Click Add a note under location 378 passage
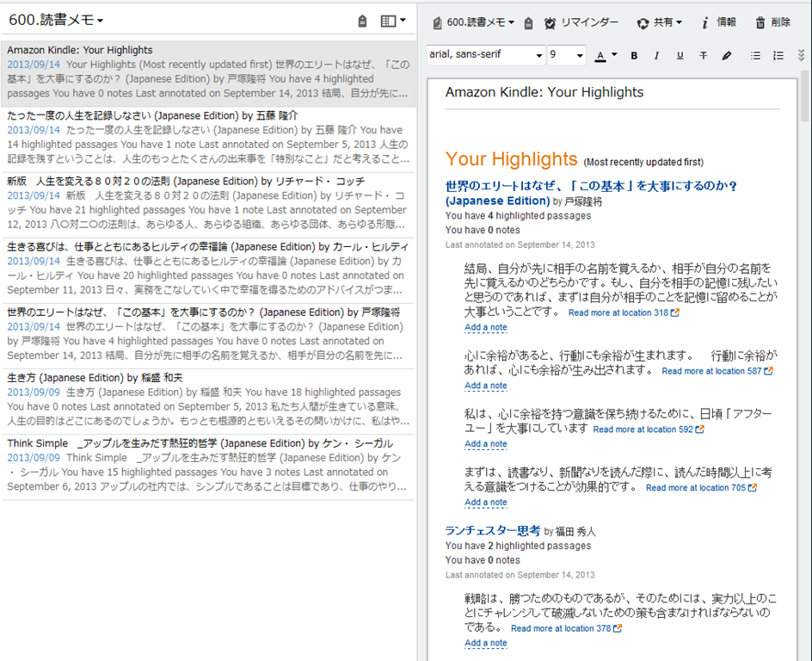Image resolution: width=812 pixels, height=661 pixels. pos(485,644)
